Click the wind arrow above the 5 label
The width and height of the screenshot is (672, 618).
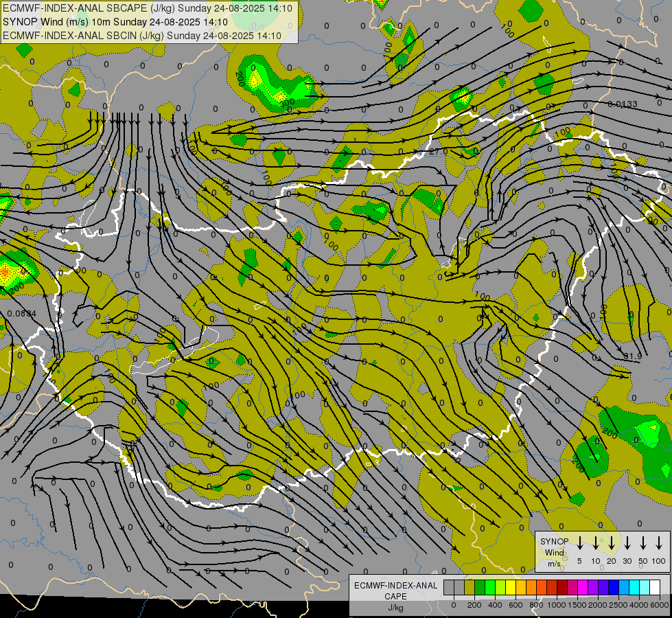[579, 543]
